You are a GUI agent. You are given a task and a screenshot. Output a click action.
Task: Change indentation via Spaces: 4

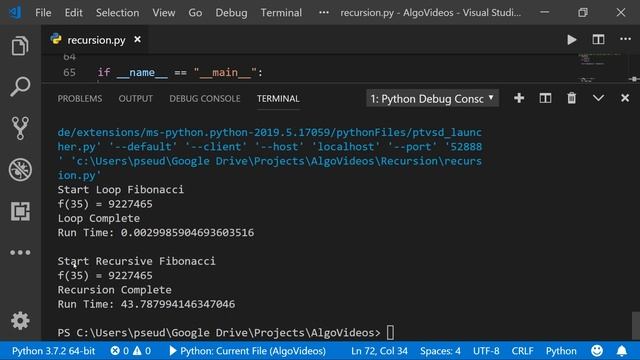coord(440,351)
